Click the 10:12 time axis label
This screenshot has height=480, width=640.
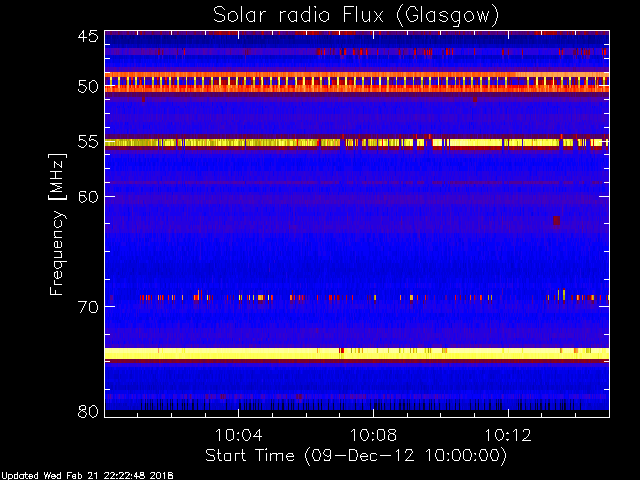(508, 435)
